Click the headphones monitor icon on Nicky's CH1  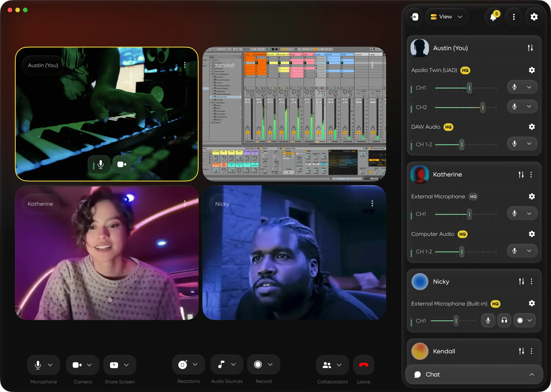[504, 320]
